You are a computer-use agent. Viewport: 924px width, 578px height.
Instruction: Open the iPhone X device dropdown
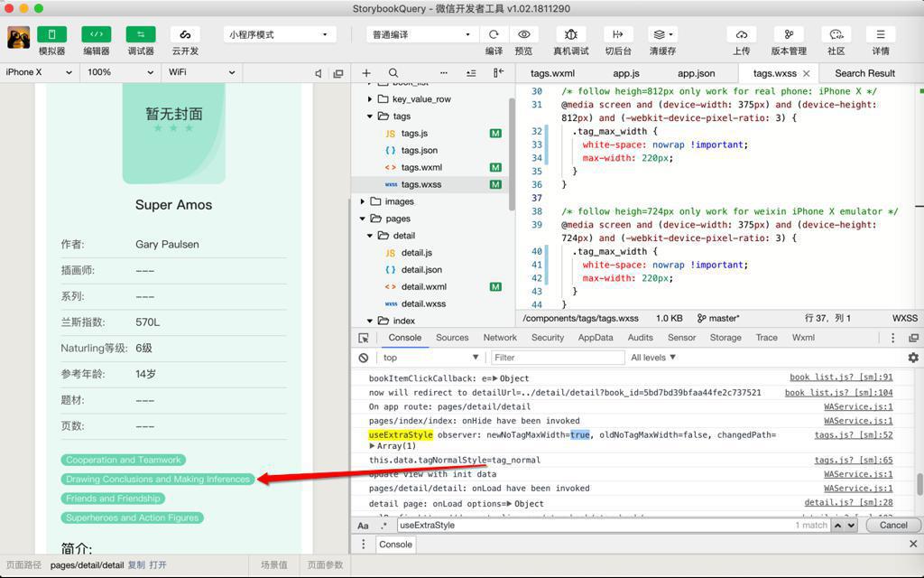point(38,72)
